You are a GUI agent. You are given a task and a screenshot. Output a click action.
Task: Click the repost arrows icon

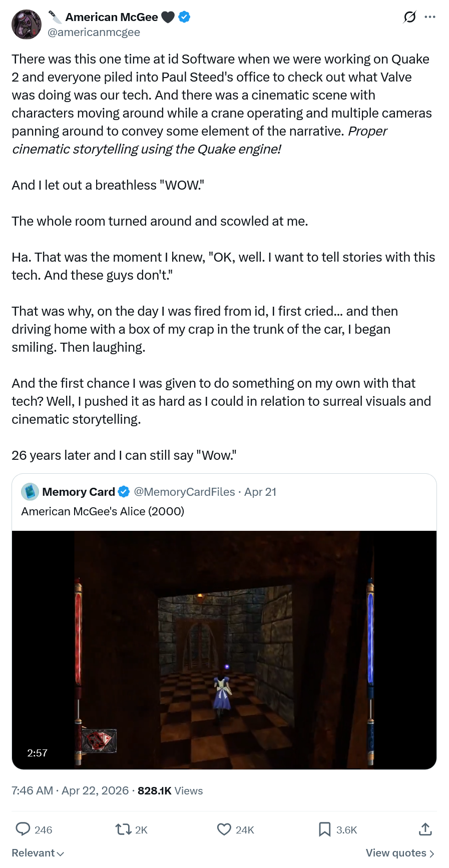(123, 829)
